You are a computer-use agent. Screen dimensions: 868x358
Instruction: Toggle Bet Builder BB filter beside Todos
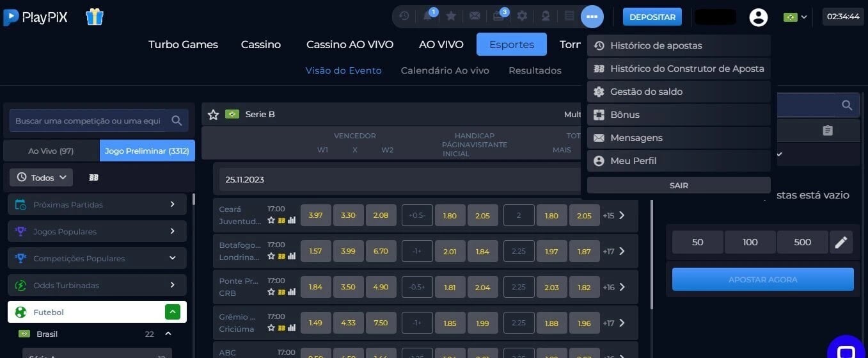(93, 177)
